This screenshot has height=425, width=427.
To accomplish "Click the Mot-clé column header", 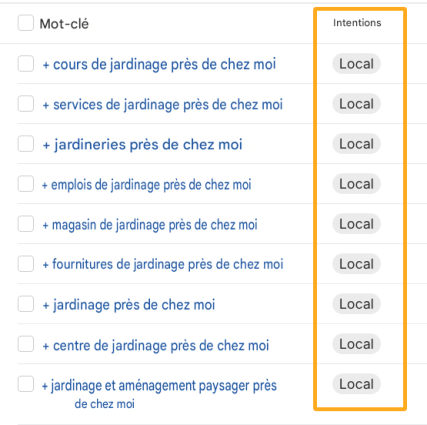I will pos(64,24).
